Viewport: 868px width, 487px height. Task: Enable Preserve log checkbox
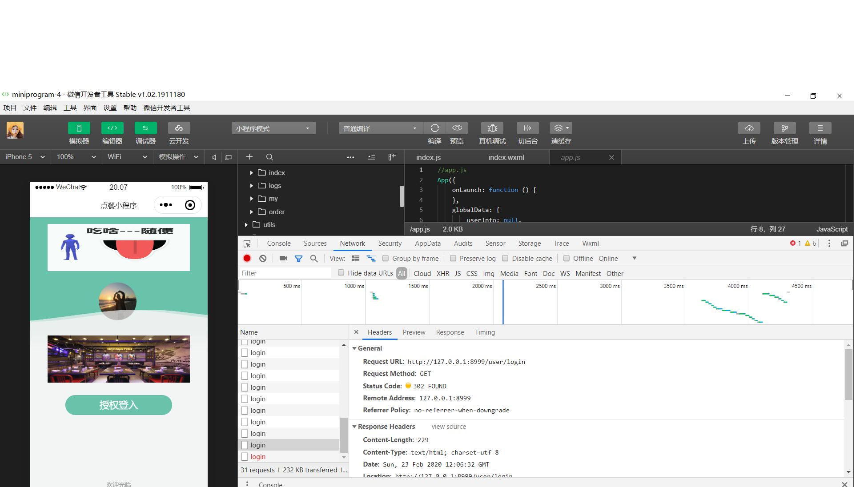453,258
